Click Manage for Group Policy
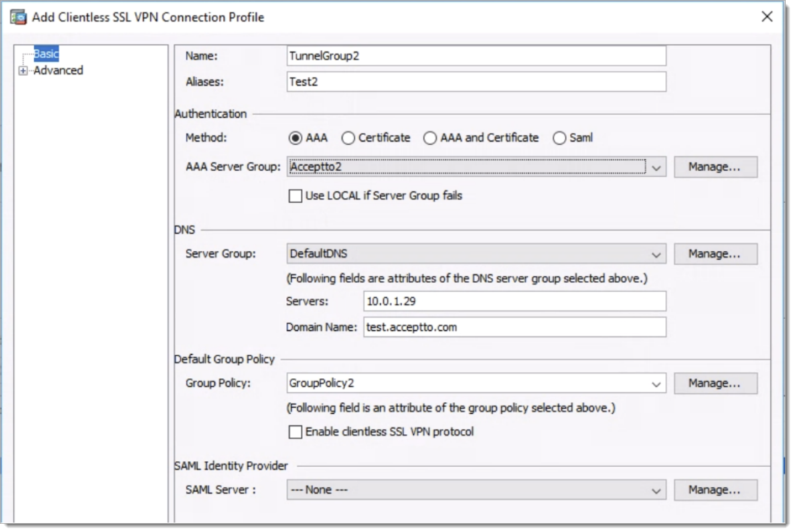Viewport: 794px width, 532px height. coord(716,383)
